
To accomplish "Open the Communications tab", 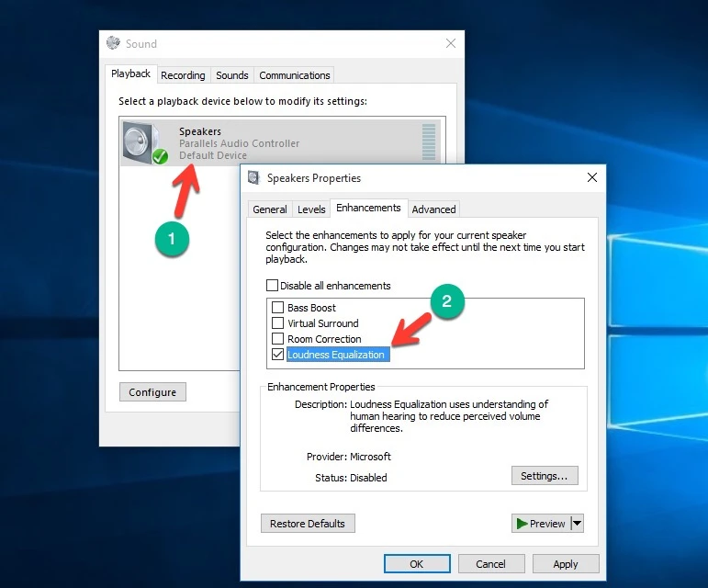I will pyautogui.click(x=294, y=75).
